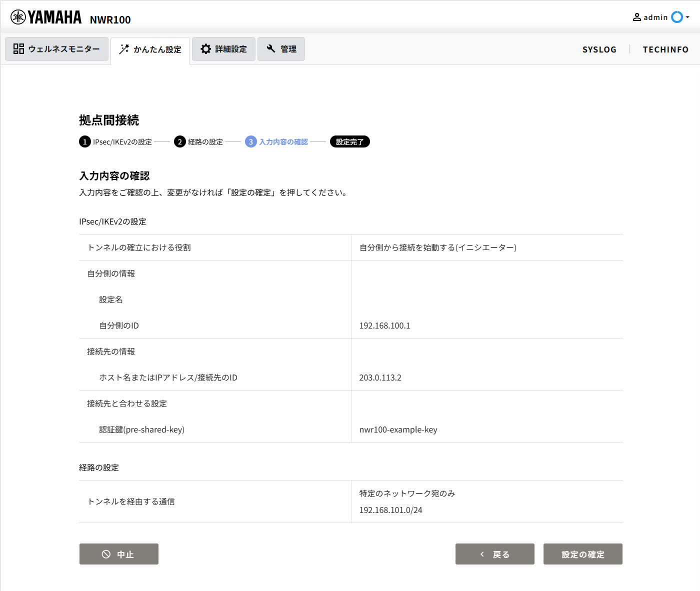The height and width of the screenshot is (591, 700).
Task: Click the 192.168.101.0/24 value
Action: (391, 510)
